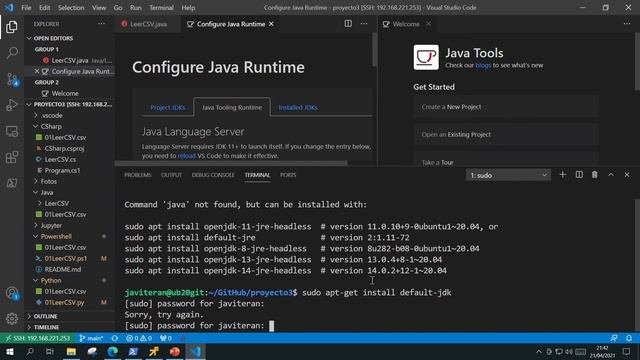Close the Welcome tab
Viewport: 640px width, 360px height.
point(428,24)
